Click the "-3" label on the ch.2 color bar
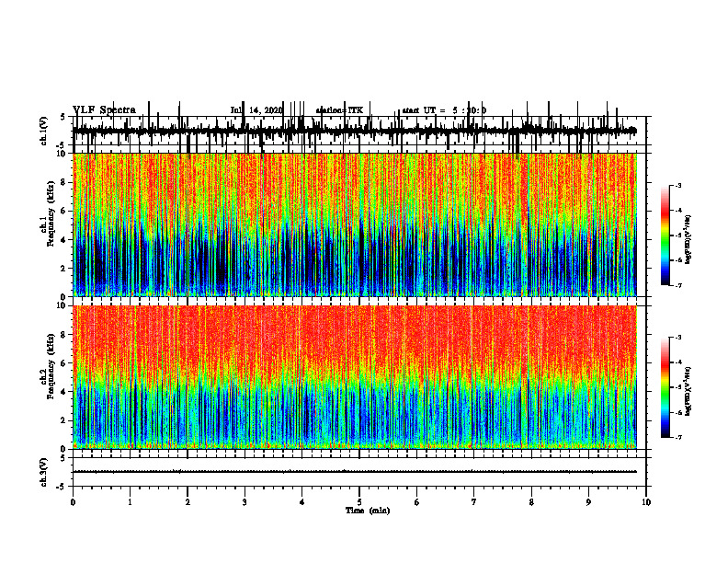The image size is (728, 563). (677, 338)
